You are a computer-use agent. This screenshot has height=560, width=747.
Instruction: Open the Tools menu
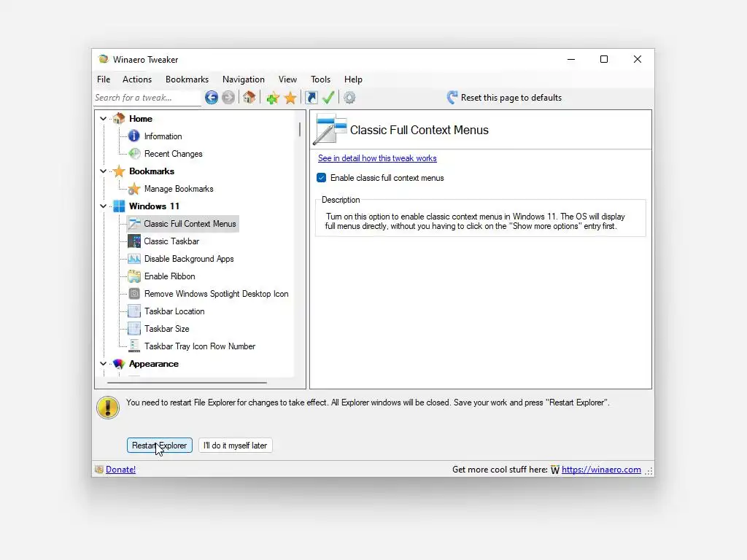[x=321, y=79]
